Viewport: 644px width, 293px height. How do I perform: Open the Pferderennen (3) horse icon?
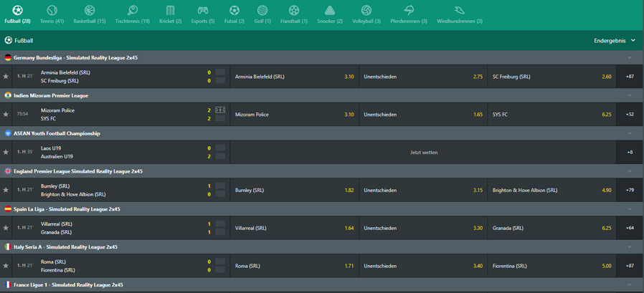tap(409, 10)
